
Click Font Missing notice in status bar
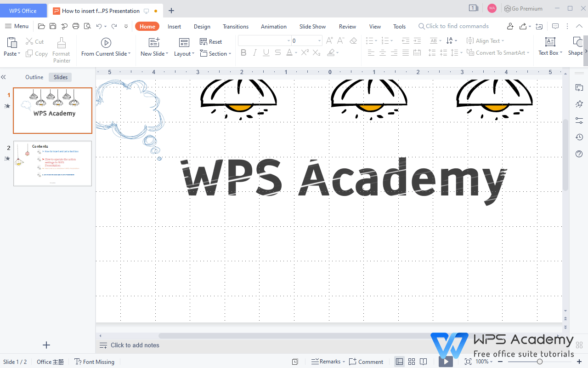coord(95,362)
